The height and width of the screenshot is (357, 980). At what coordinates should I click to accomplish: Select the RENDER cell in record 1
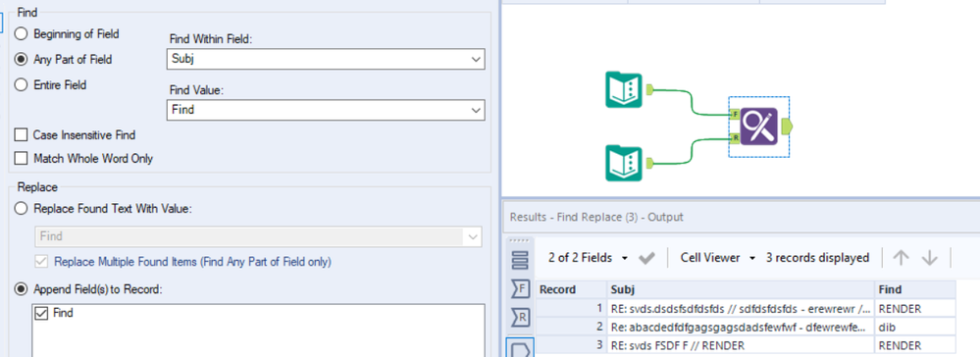point(914,308)
